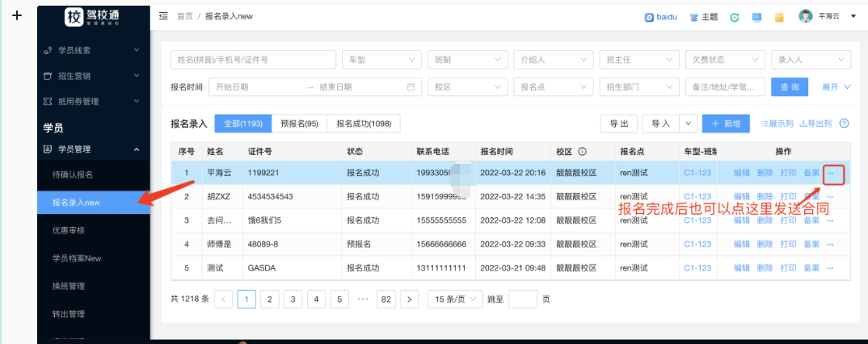Click 展示列 column display icon
This screenshot has height=344, width=868.
pos(765,124)
